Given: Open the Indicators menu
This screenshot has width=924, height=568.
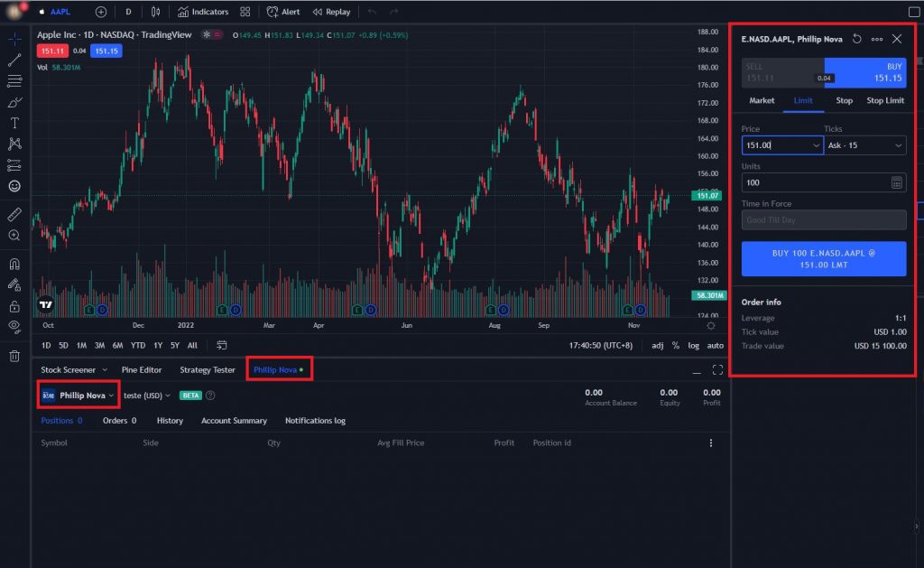Looking at the screenshot, I should click(x=203, y=12).
